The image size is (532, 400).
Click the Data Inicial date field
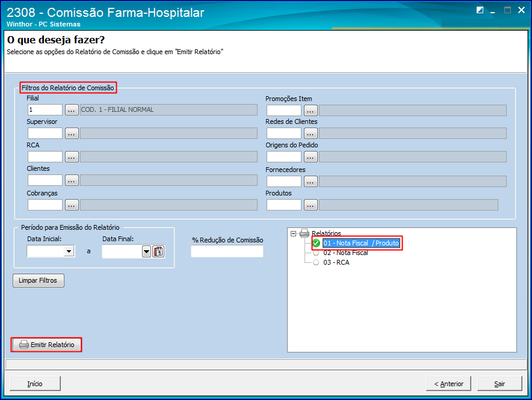(46, 251)
